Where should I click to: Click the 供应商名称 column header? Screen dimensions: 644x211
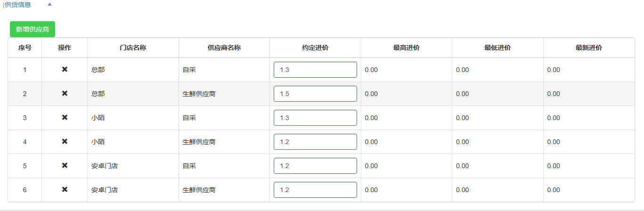pyautogui.click(x=224, y=48)
